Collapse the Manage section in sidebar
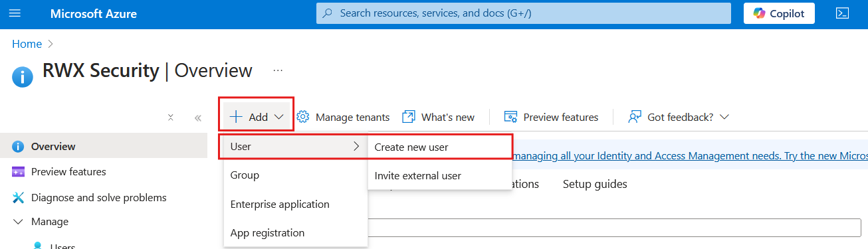The image size is (868, 249). [x=18, y=222]
